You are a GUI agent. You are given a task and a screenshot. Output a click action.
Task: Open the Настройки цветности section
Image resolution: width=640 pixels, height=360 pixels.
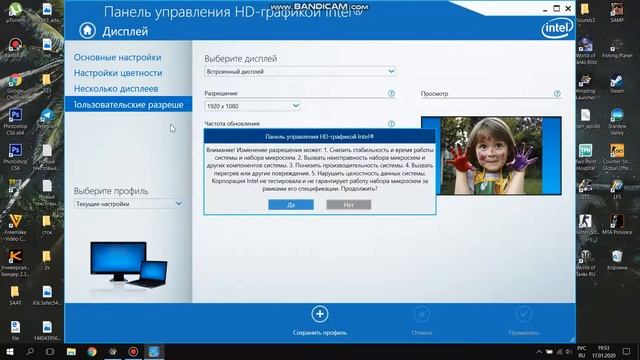click(x=118, y=73)
